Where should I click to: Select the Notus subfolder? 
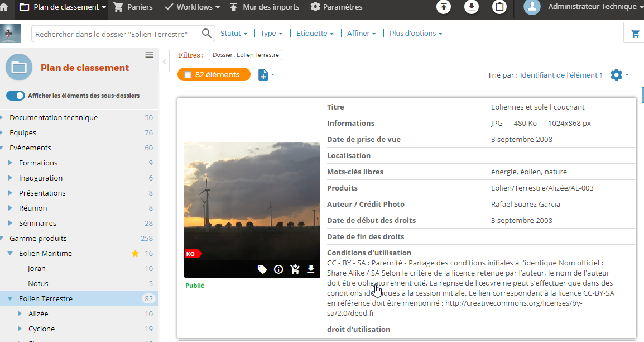[x=38, y=284]
